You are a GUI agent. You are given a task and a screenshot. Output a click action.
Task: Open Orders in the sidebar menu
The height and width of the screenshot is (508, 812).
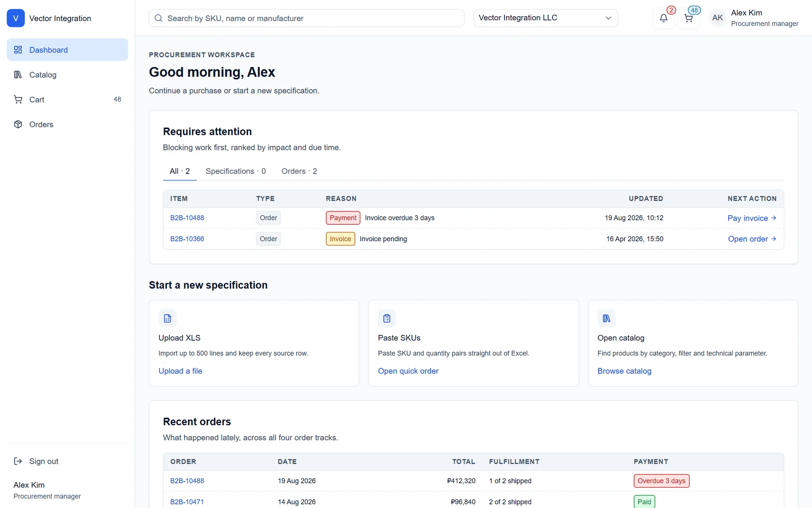(67, 124)
